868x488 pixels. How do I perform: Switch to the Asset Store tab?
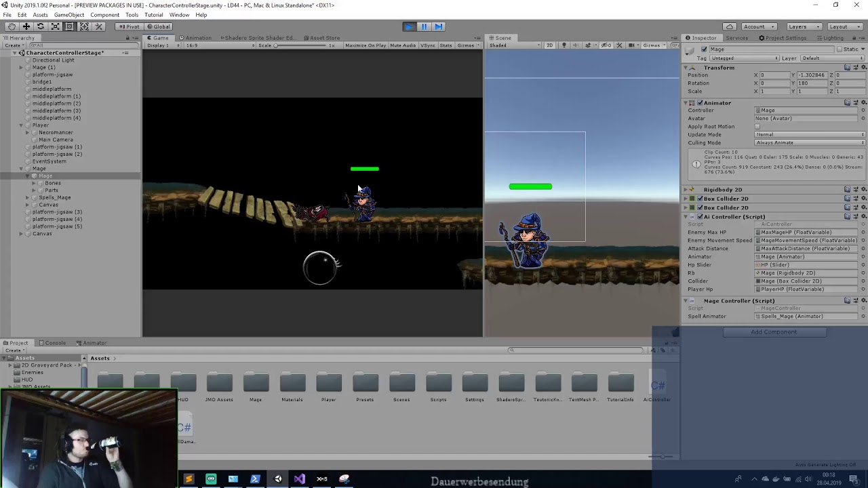coord(321,38)
